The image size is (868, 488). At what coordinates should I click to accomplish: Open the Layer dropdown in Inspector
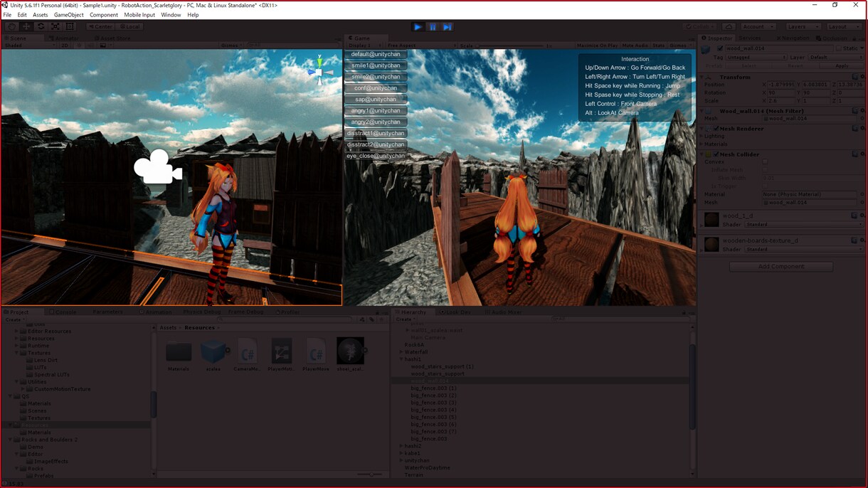(x=835, y=57)
